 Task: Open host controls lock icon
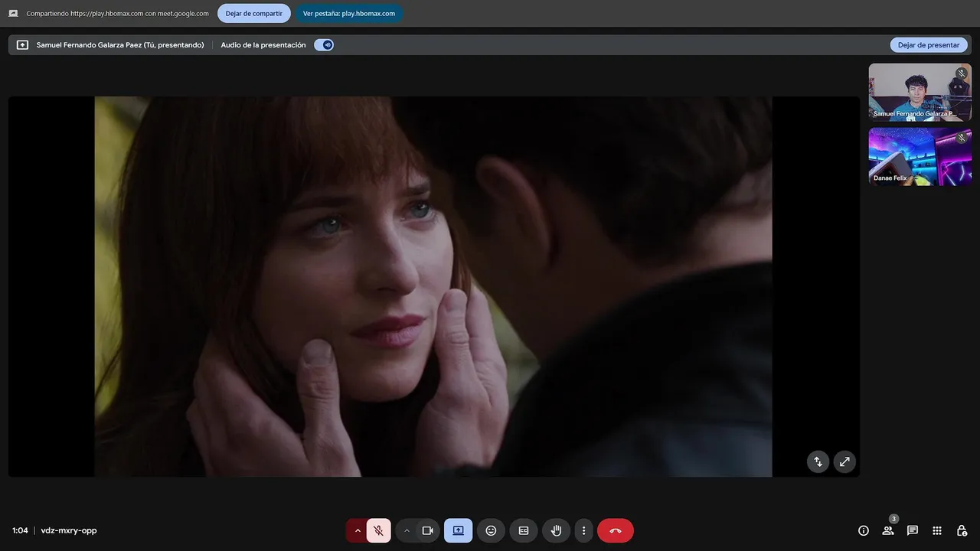[962, 530]
